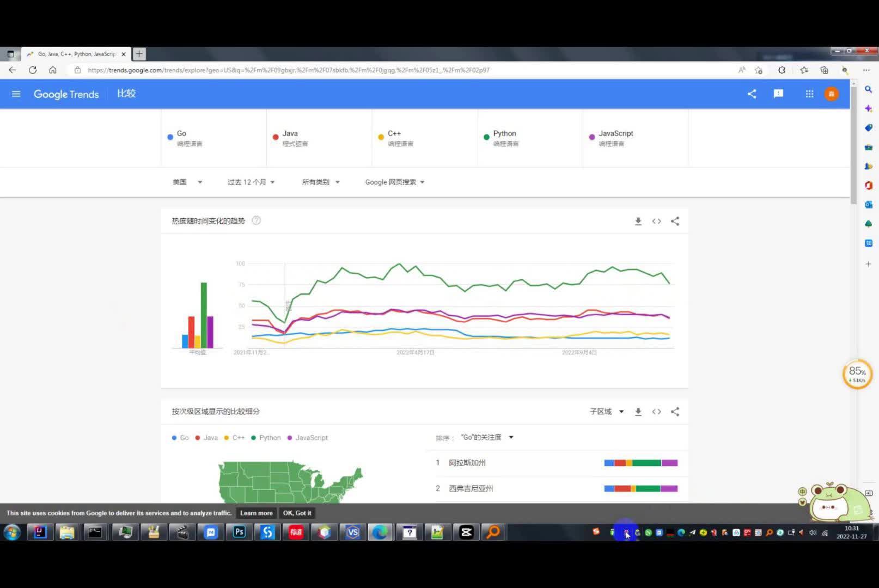Add this page to favorites star

[x=758, y=70]
